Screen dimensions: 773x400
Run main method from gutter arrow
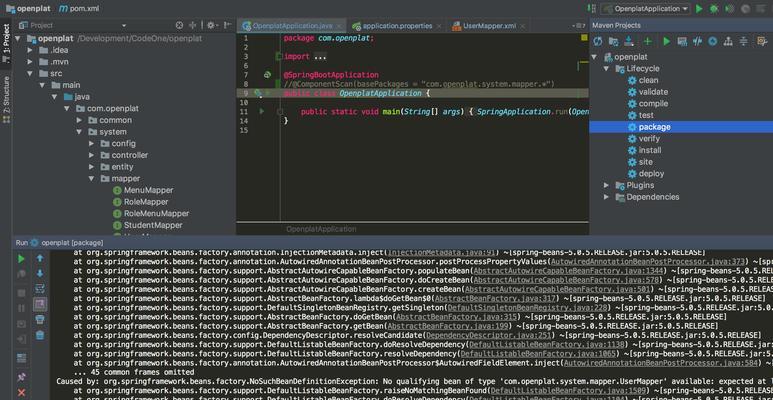pos(262,112)
